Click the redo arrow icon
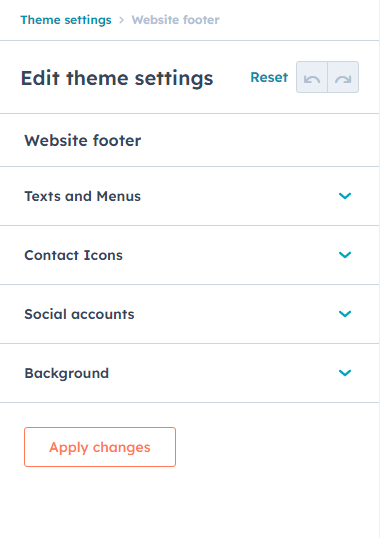The image size is (380, 538). [343, 77]
